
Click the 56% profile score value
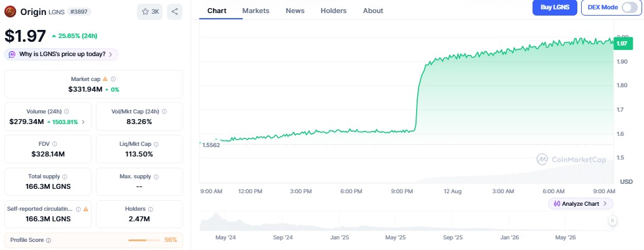pyautogui.click(x=171, y=240)
